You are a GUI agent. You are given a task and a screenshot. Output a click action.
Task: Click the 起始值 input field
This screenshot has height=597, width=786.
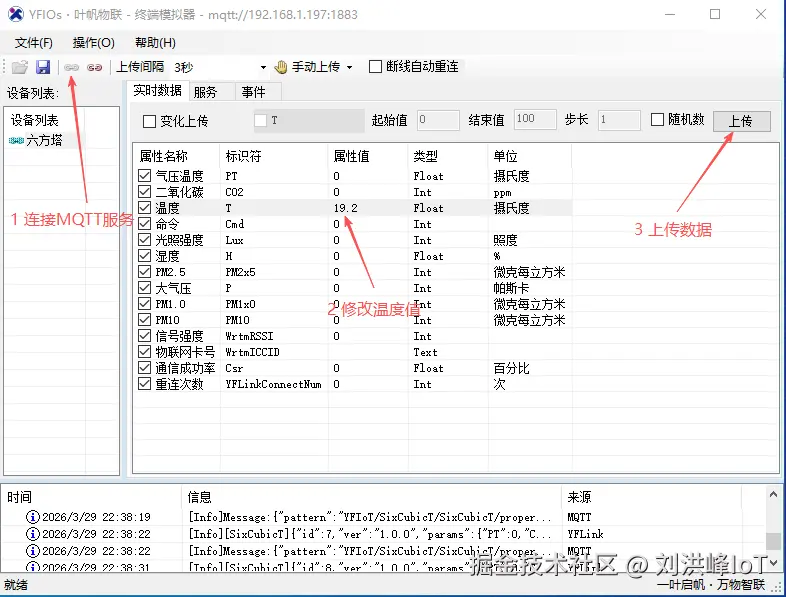point(438,120)
